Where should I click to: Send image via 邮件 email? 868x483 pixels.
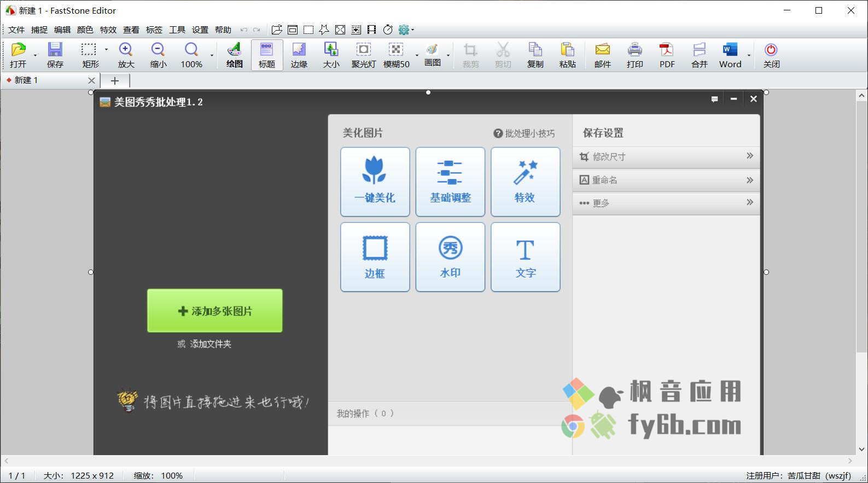[602, 55]
